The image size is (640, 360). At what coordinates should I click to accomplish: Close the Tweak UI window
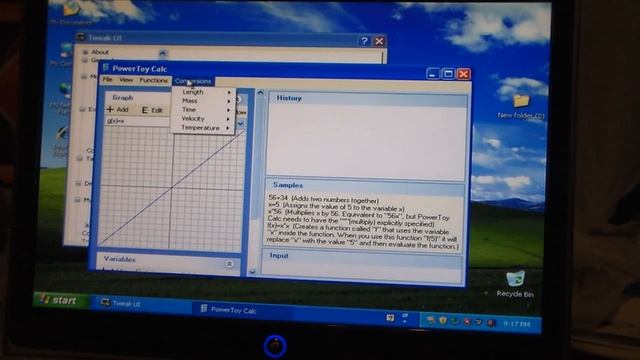click(379, 41)
